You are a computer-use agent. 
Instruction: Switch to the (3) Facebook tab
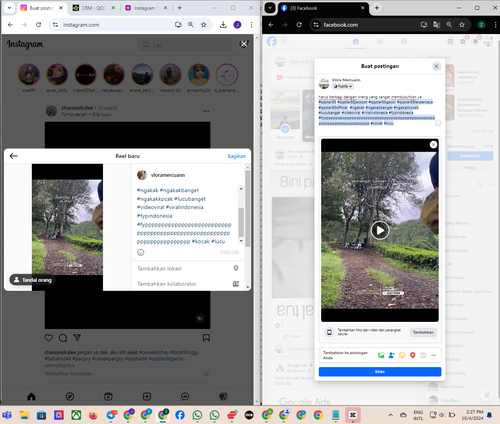pos(322,8)
